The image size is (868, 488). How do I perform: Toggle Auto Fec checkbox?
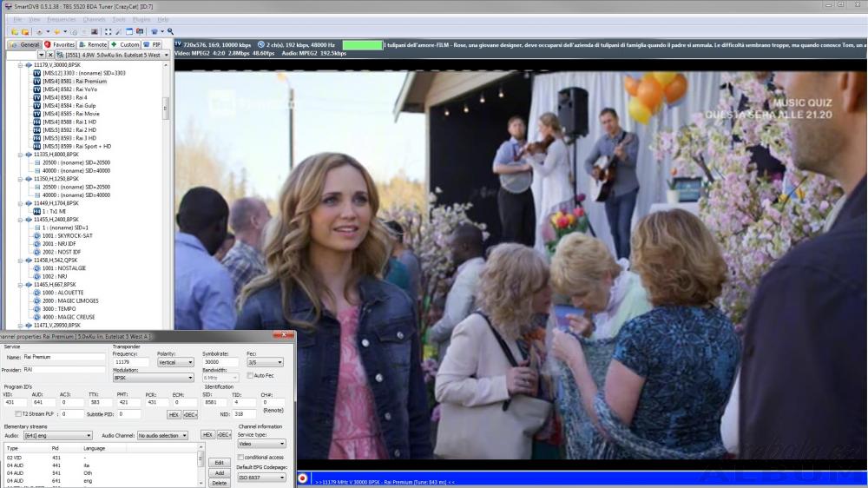point(250,376)
